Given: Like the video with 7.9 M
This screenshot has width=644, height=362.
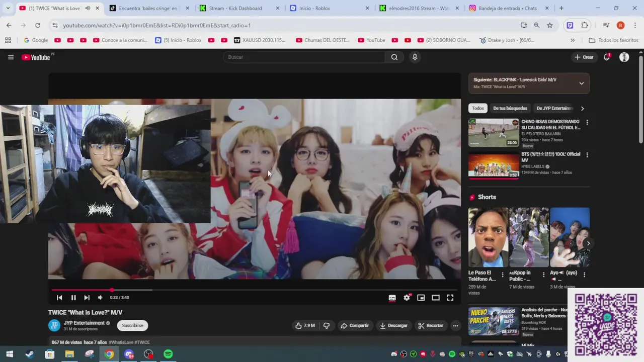Looking at the screenshot, I should tap(305, 326).
